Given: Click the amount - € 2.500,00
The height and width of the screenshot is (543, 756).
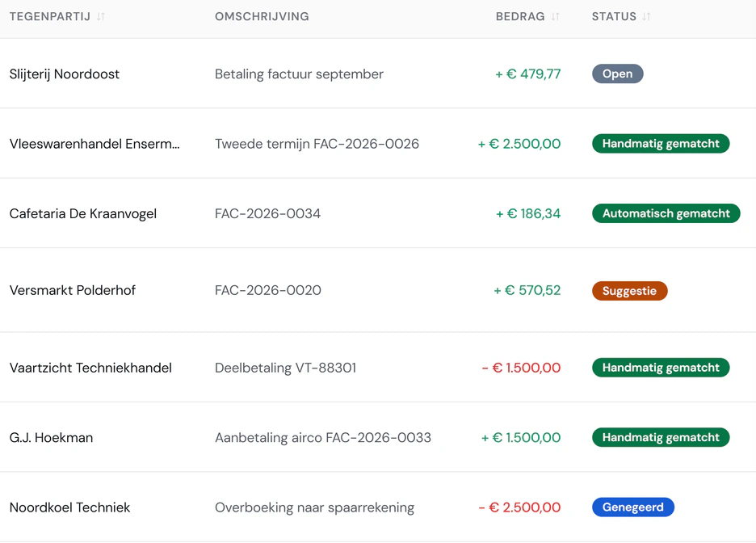Looking at the screenshot, I should tap(519, 507).
